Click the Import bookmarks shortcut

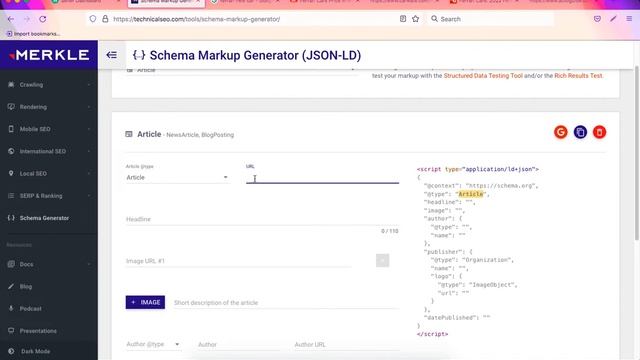pyautogui.click(x=33, y=34)
